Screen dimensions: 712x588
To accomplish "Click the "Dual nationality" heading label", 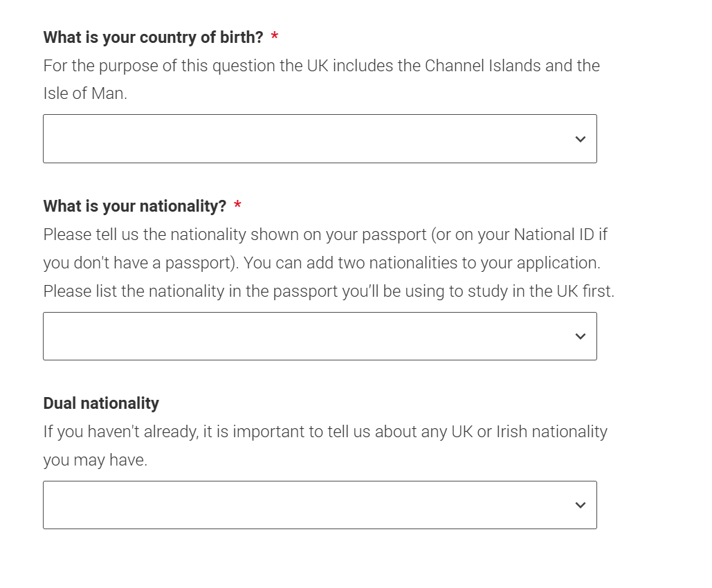I will (x=101, y=403).
